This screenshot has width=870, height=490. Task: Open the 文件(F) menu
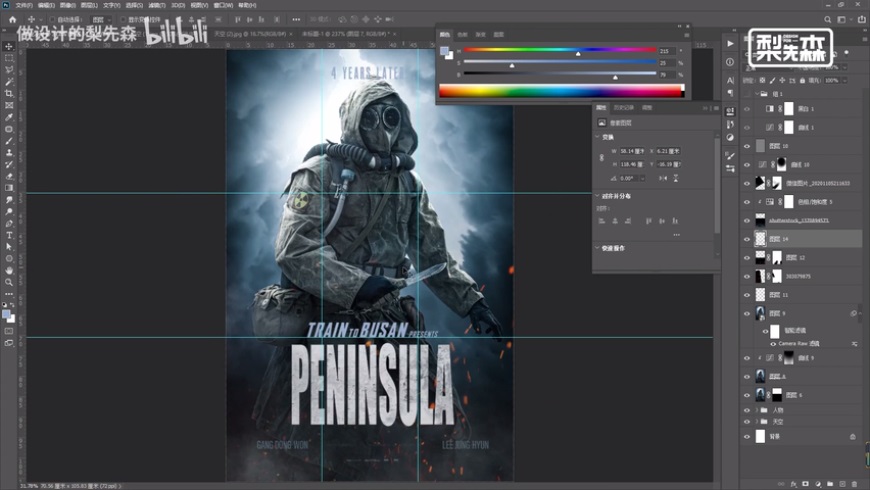pos(24,5)
